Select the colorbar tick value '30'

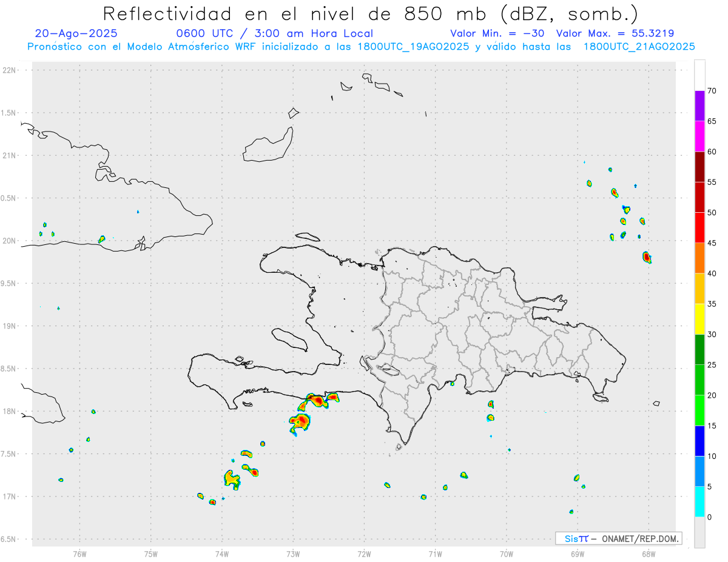pos(712,335)
